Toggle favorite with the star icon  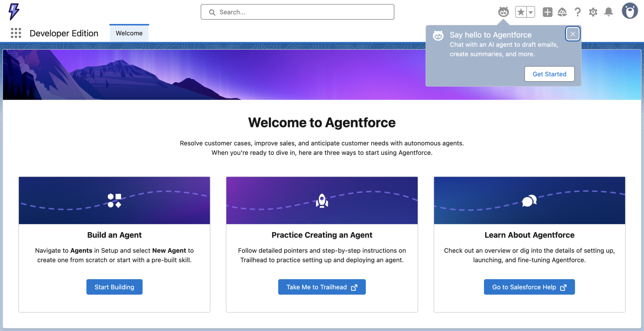coord(521,11)
